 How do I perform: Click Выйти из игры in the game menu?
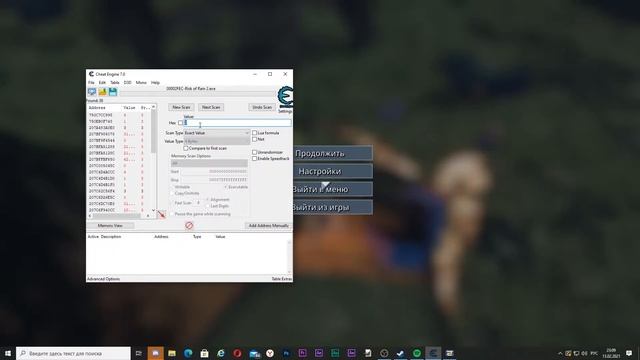(333, 207)
